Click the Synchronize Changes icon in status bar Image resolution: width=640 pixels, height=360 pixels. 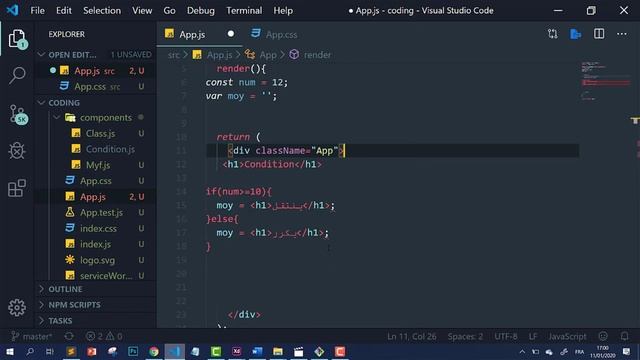coord(69,336)
